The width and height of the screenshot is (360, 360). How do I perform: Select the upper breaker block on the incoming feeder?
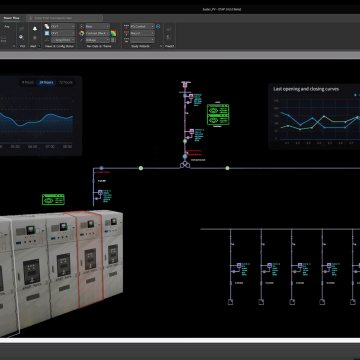[191, 97]
